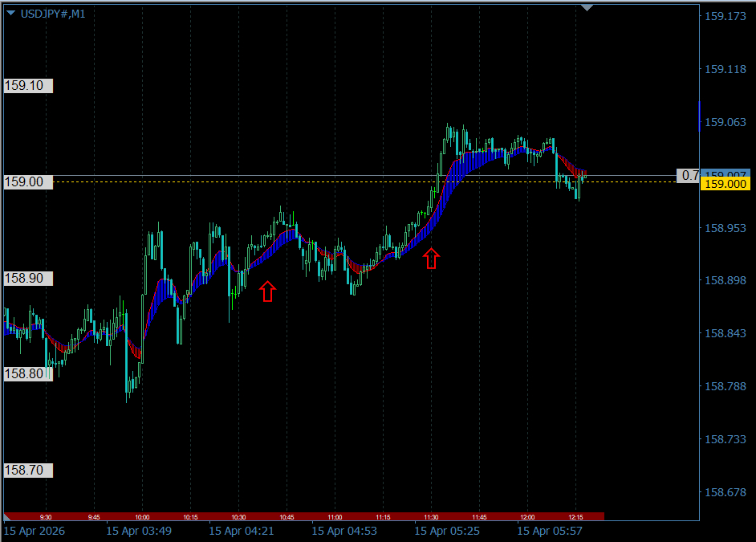Click 159.063 on the price scale
Viewport: 756px width, 542px height.
726,123
